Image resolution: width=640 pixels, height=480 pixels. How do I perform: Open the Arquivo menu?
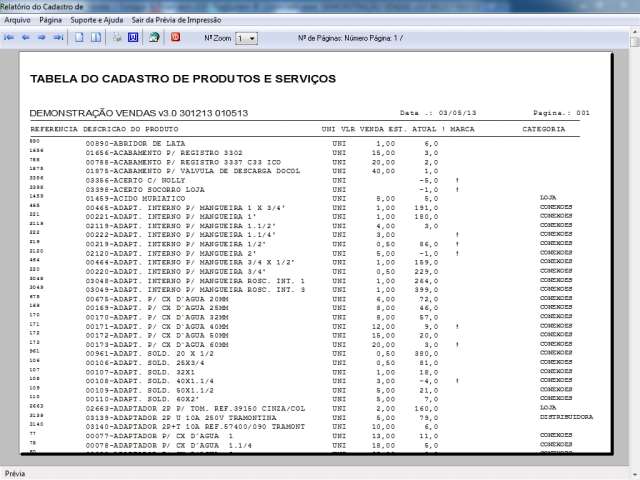click(x=17, y=20)
